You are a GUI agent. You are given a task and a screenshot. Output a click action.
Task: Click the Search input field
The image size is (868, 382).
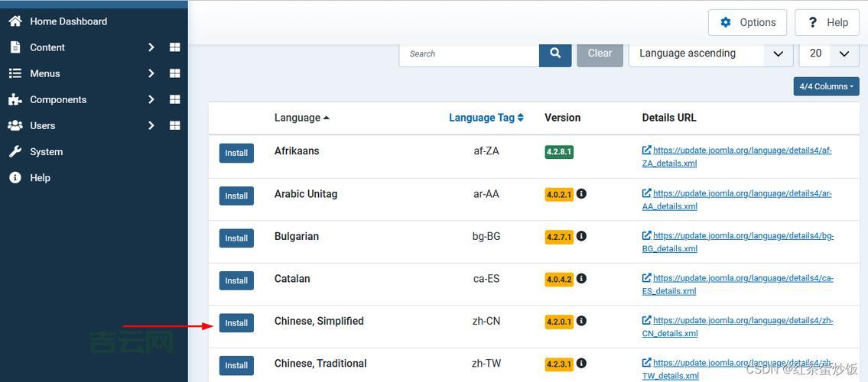pos(469,53)
